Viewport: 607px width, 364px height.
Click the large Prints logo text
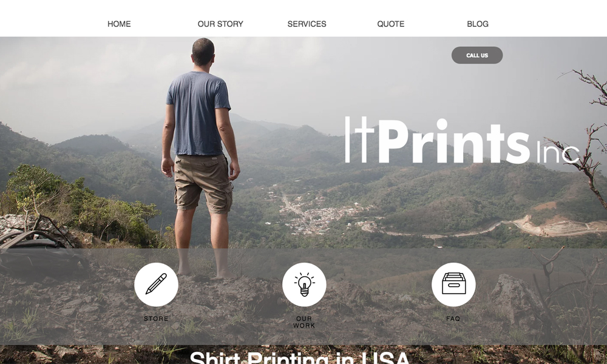(455, 141)
